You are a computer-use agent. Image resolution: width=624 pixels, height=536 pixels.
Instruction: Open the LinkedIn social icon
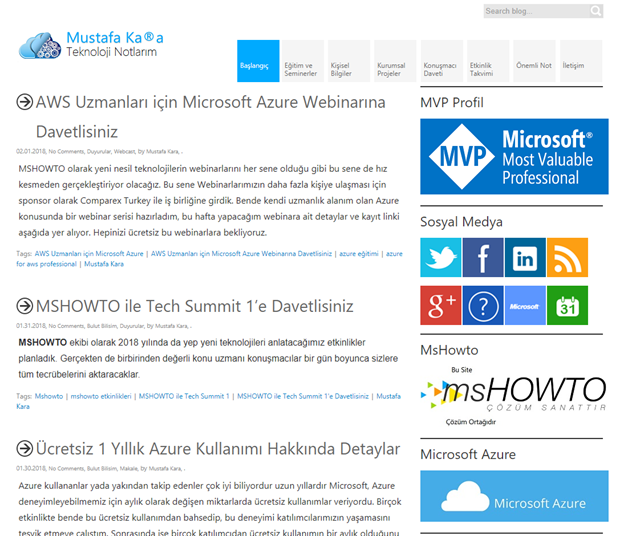click(x=525, y=257)
